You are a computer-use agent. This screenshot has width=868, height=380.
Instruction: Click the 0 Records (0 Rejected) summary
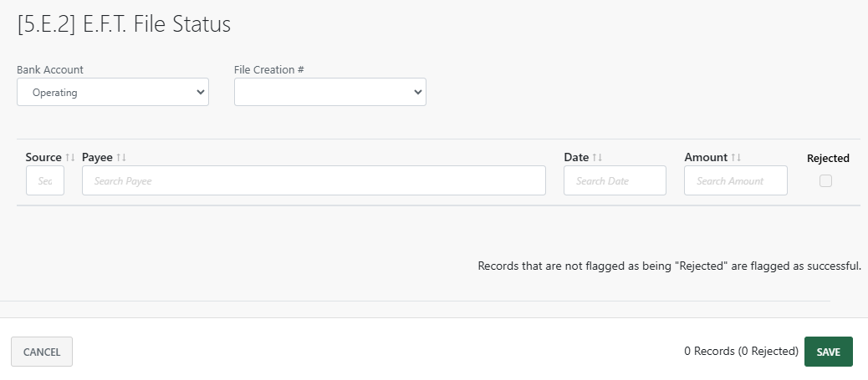tap(741, 352)
